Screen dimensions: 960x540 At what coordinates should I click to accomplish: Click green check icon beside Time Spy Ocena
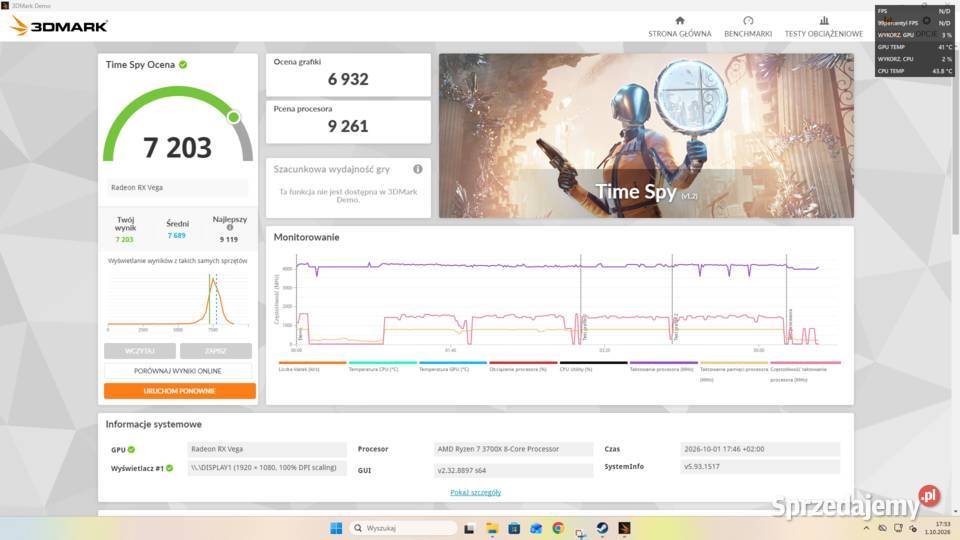(x=183, y=64)
